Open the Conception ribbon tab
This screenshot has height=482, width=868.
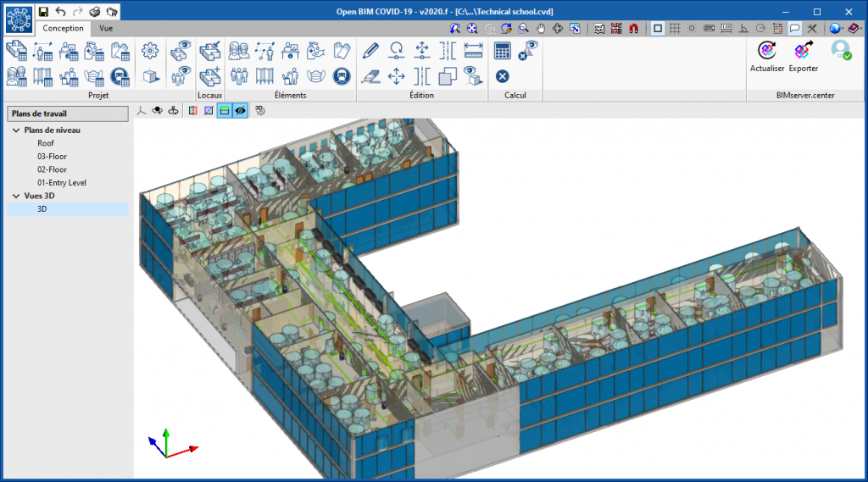pyautogui.click(x=64, y=28)
